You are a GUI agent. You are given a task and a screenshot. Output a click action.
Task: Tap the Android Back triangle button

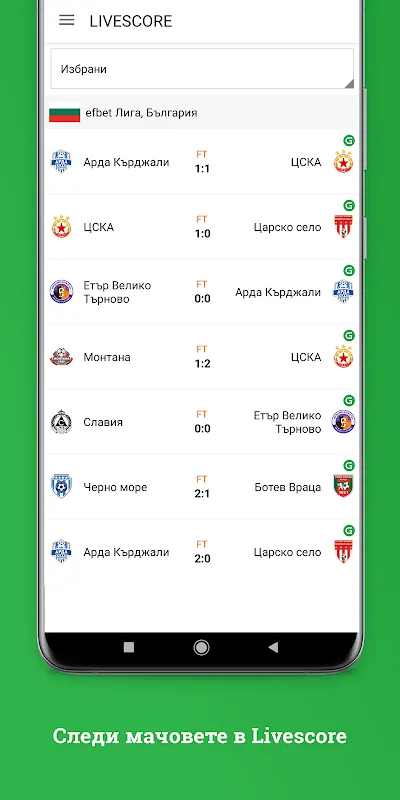pyautogui.click(x=273, y=647)
